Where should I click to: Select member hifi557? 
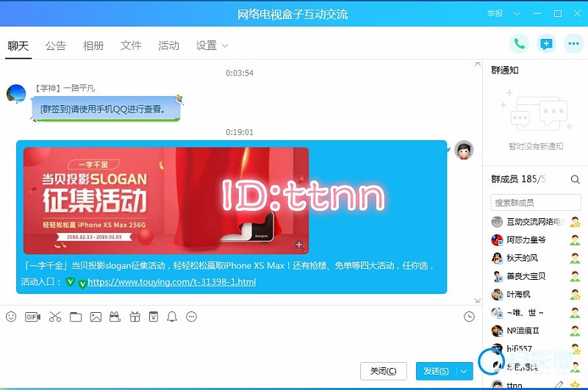pos(536,348)
